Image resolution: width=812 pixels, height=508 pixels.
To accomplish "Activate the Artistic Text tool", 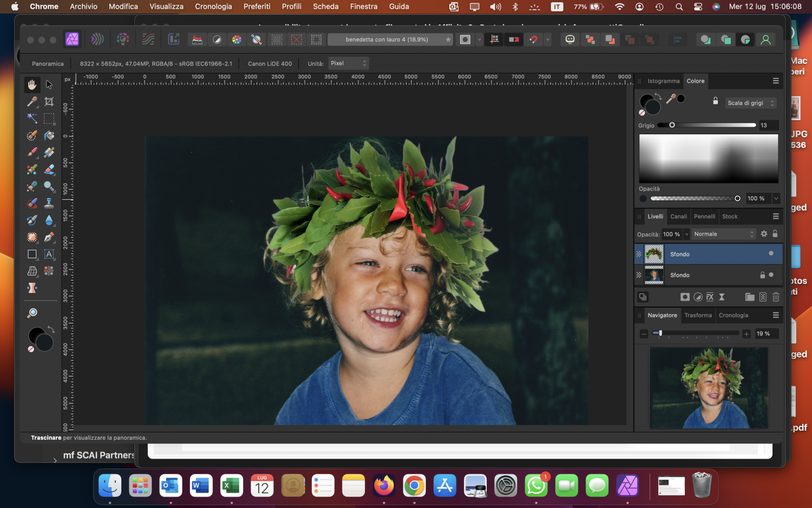I will click(49, 254).
